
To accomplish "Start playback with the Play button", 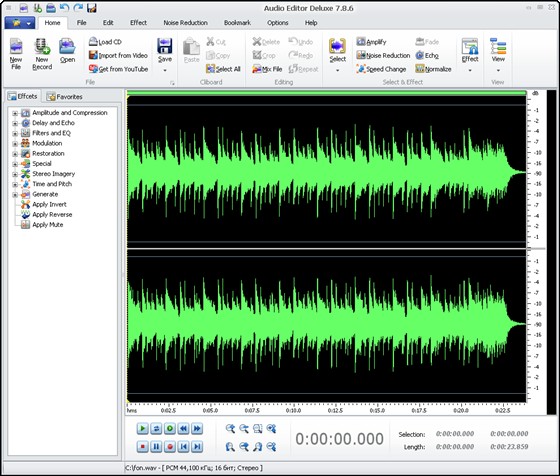I will 142,428.
